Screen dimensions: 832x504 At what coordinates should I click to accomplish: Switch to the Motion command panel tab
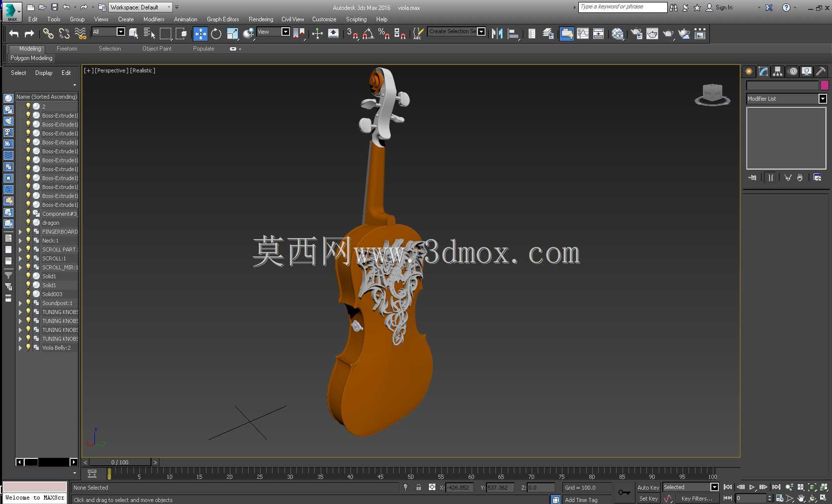[793, 71]
